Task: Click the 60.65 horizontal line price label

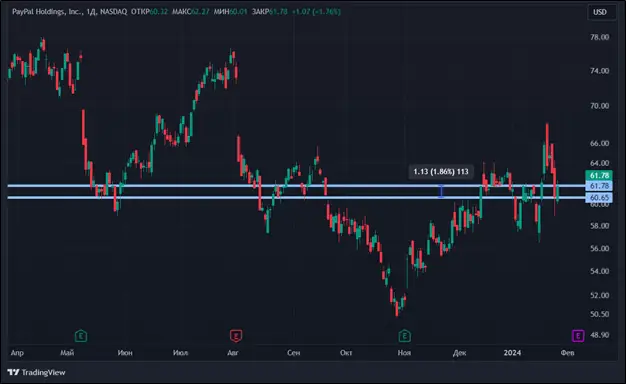Action: [599, 198]
